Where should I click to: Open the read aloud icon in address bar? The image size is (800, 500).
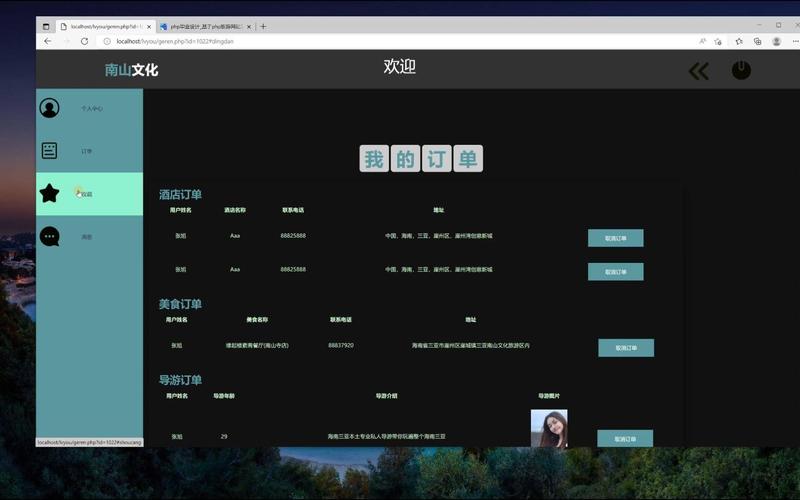(x=703, y=41)
